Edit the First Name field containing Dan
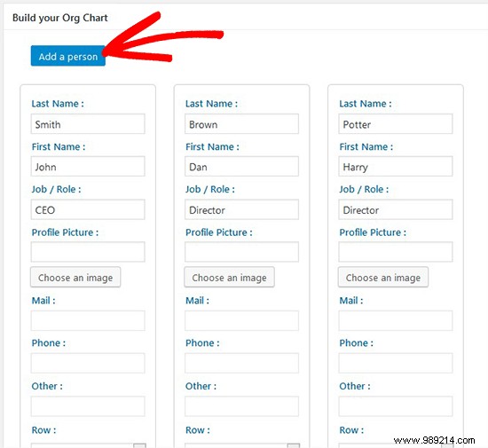Screen dimensions: 488x448 [x=241, y=167]
